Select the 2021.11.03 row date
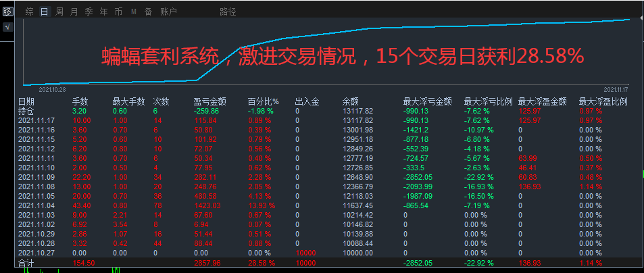This screenshot has height=273, width=644. (35, 215)
